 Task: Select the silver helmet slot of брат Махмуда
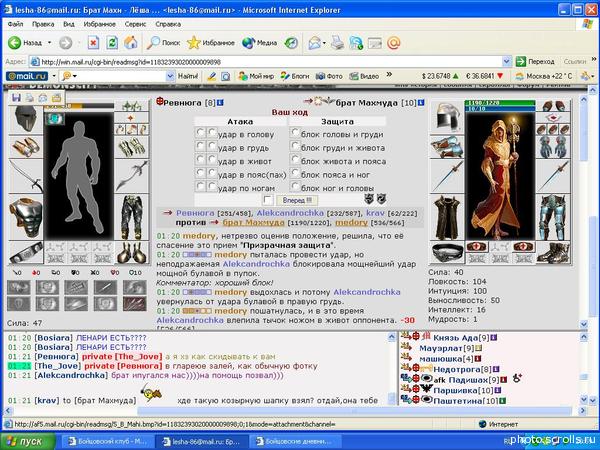447,117
